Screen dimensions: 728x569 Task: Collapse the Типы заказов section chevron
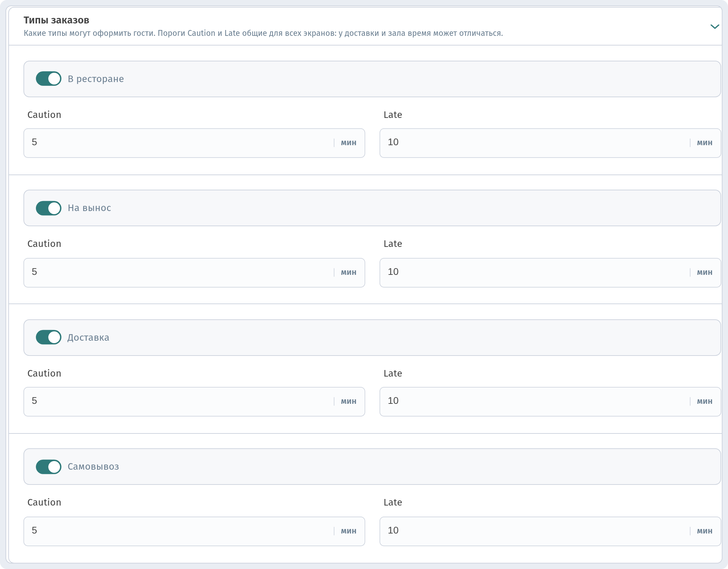[715, 27]
